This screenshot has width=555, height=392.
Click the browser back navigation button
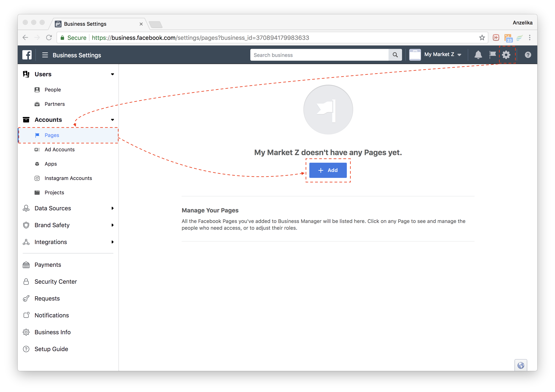(x=26, y=38)
